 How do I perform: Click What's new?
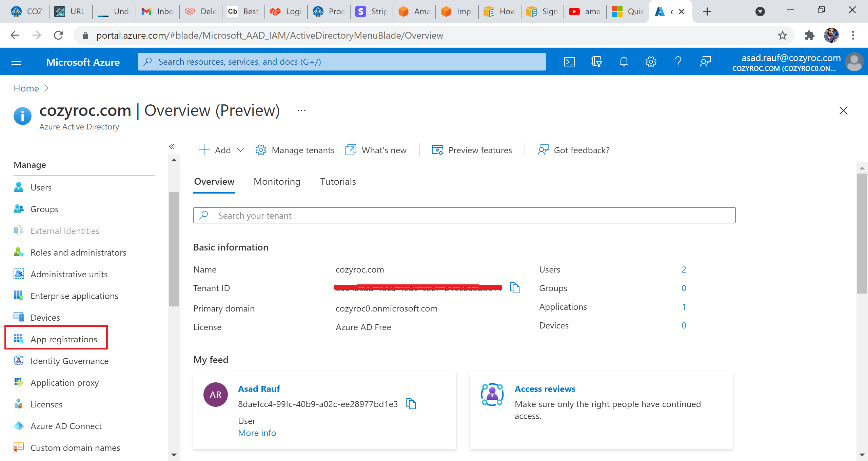376,150
